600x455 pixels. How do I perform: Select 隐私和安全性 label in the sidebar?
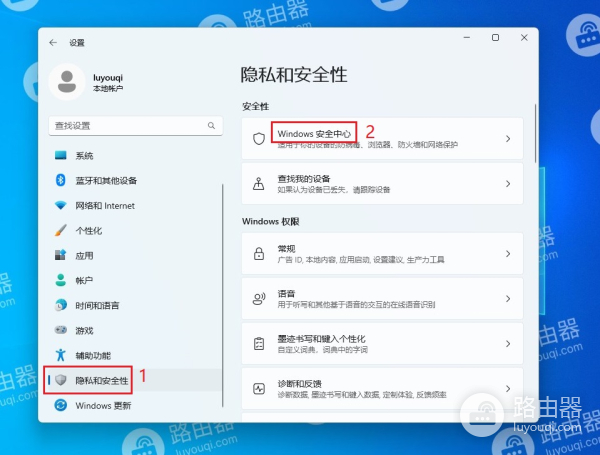(102, 380)
